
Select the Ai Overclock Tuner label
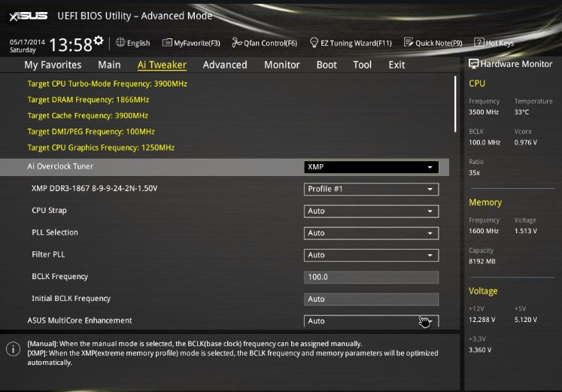pyautogui.click(x=60, y=166)
